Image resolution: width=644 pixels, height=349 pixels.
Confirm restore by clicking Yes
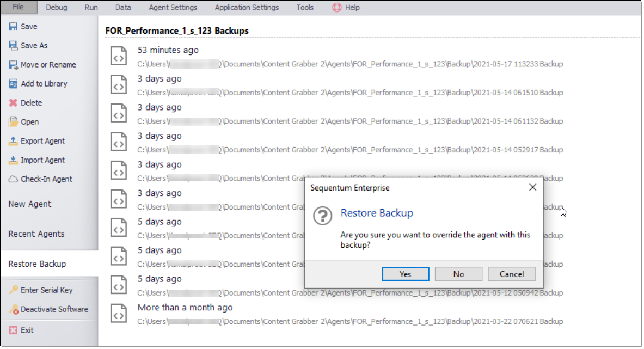click(x=405, y=274)
